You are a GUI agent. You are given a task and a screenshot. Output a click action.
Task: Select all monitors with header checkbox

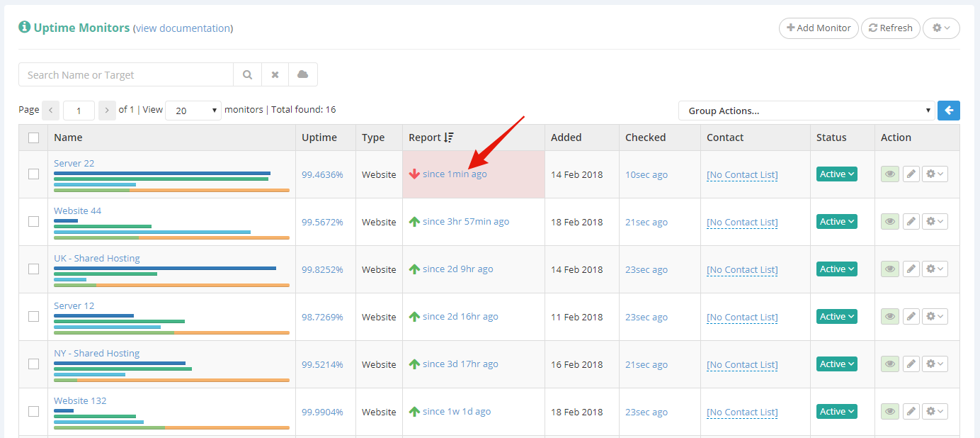33,137
